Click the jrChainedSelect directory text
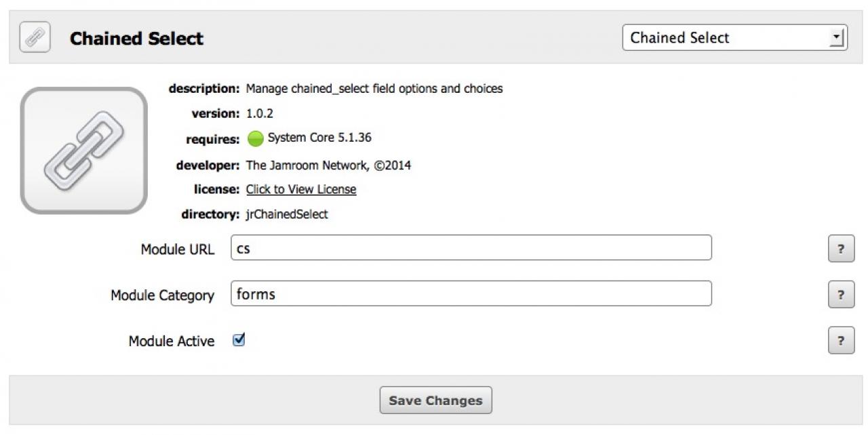 point(287,214)
